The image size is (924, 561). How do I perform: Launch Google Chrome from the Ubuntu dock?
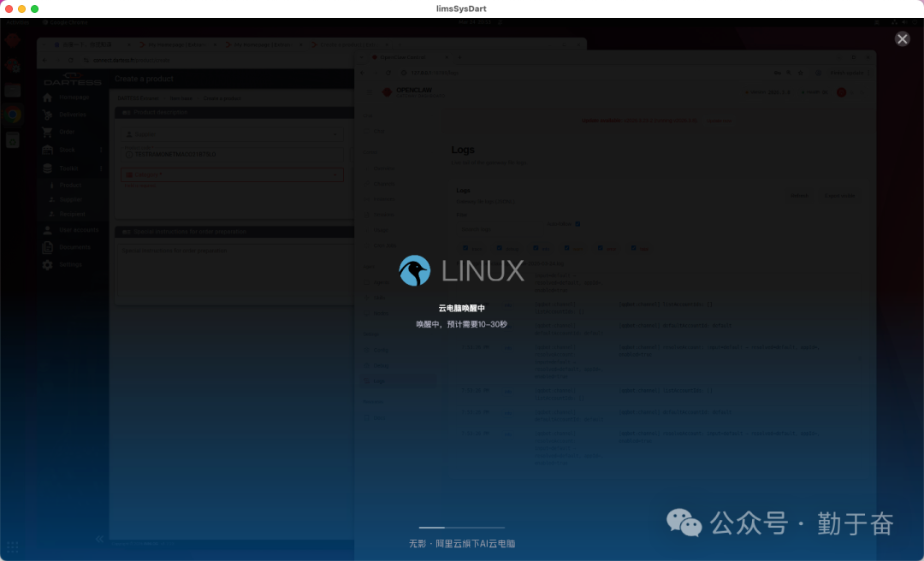coord(12,115)
